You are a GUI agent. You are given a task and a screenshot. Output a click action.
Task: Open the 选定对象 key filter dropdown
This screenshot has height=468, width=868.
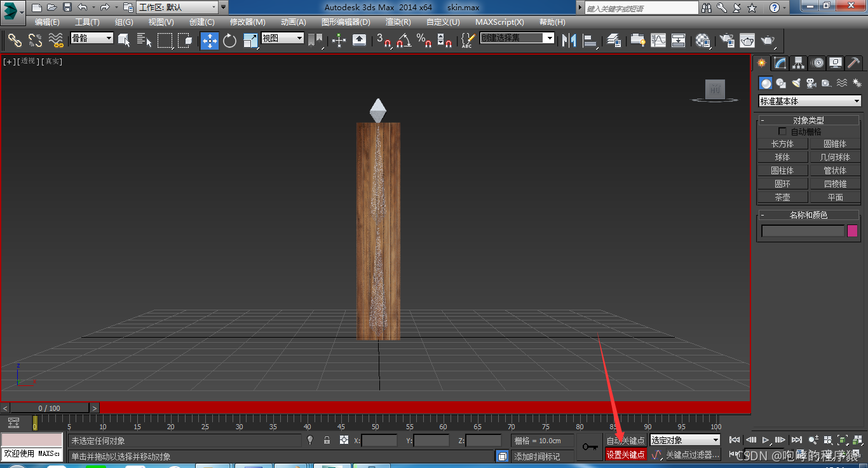(x=685, y=440)
